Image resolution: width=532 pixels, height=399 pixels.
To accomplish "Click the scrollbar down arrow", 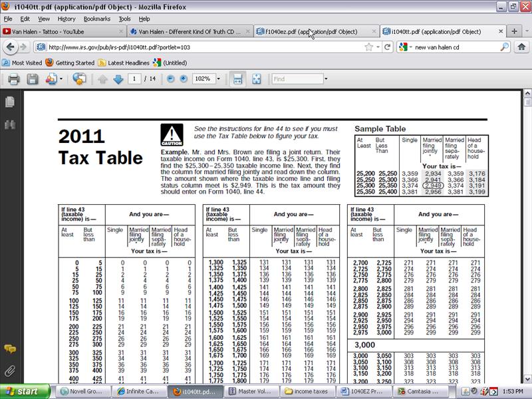I will [527, 379].
